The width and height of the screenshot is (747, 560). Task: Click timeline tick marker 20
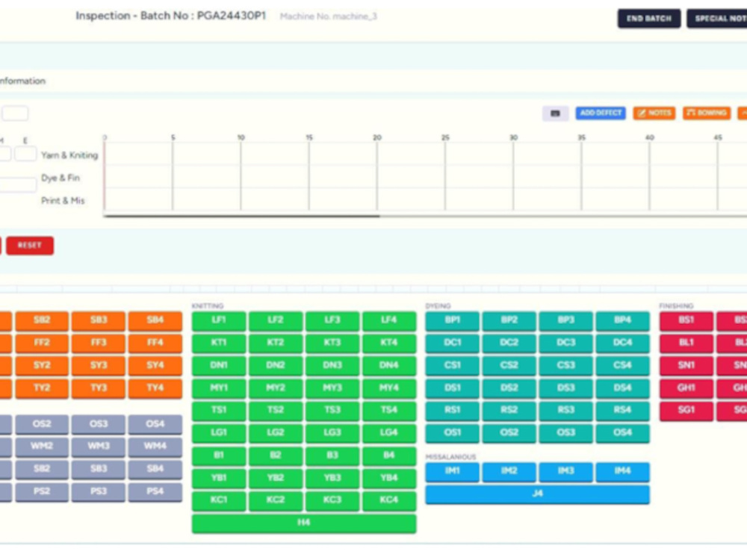pyautogui.click(x=376, y=137)
